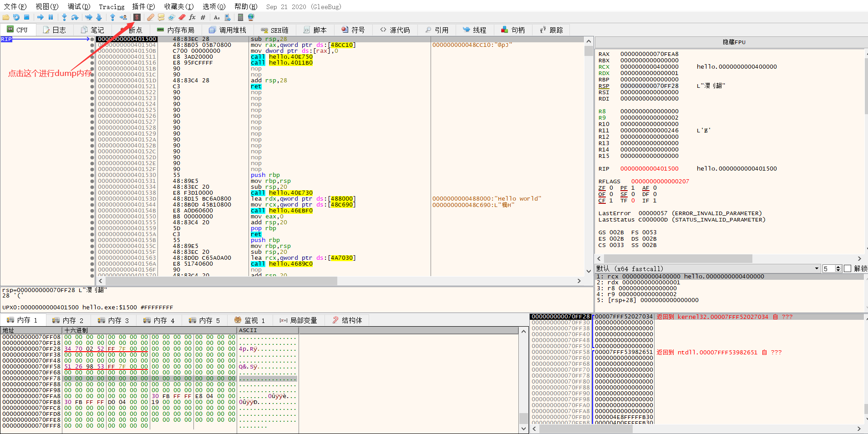This screenshot has width=868, height=434.
Task: Click the Patches bandage toolbar icon
Action: [150, 17]
